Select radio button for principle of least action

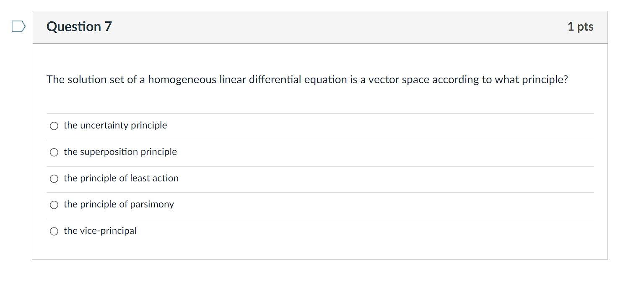pyautogui.click(x=54, y=178)
